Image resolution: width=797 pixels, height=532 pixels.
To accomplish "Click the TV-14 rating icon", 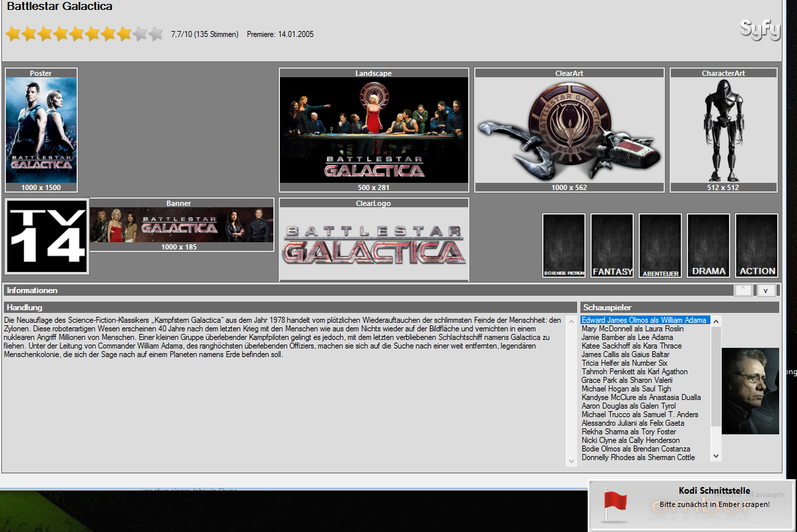I will tap(47, 236).
